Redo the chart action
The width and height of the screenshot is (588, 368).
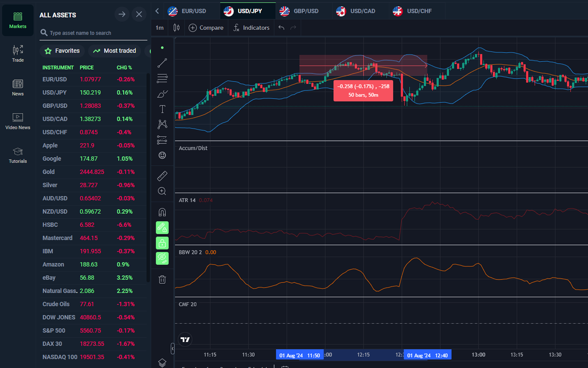(x=293, y=28)
